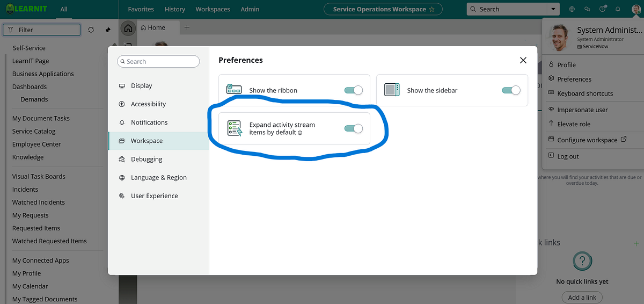Select Accessibility in preferences sidebar
The image size is (644, 304).
click(148, 104)
